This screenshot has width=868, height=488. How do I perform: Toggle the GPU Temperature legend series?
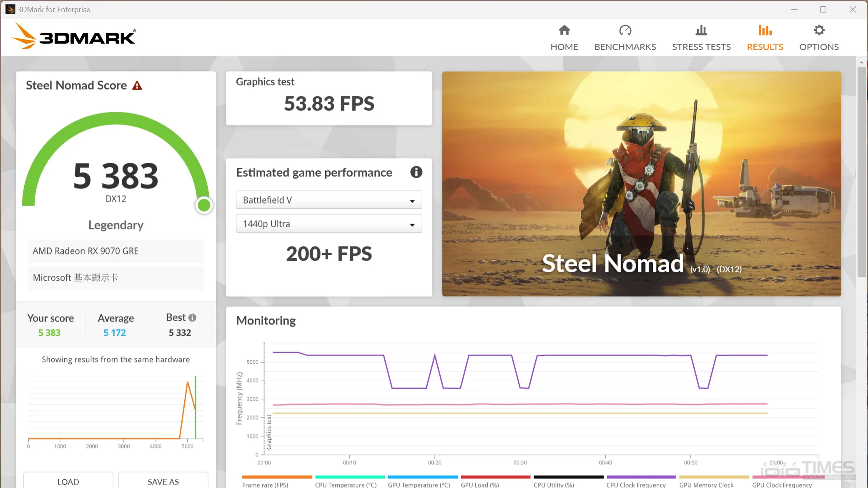[x=423, y=482]
